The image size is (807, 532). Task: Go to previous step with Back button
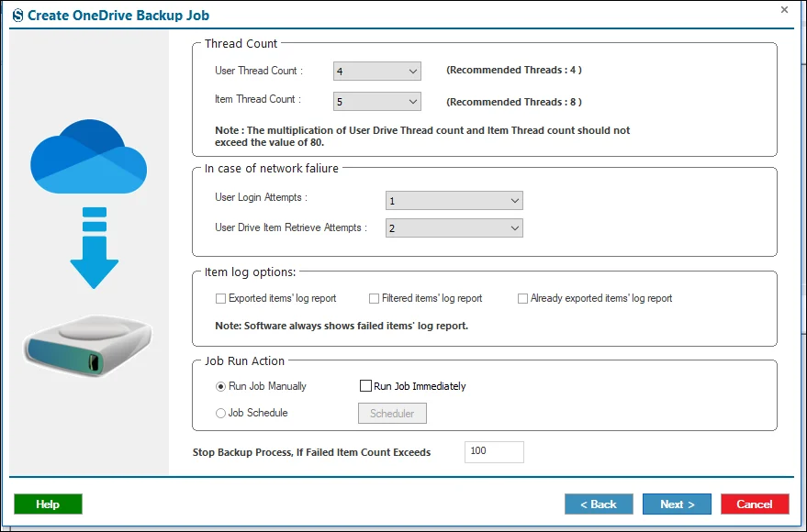pyautogui.click(x=599, y=504)
